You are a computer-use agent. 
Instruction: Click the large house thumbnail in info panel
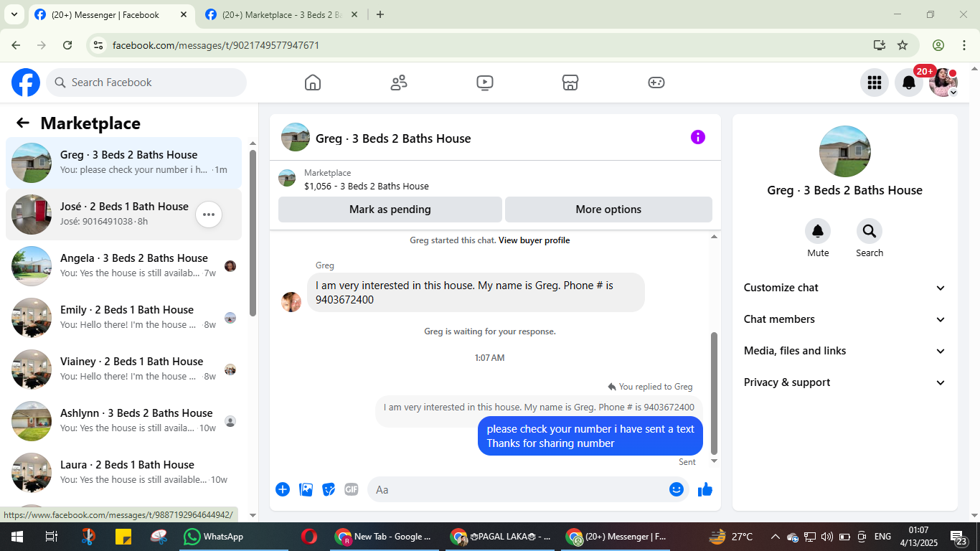[x=845, y=151]
